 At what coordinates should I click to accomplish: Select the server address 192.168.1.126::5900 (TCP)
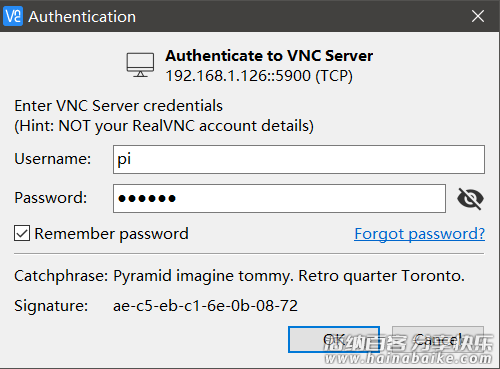tap(259, 76)
